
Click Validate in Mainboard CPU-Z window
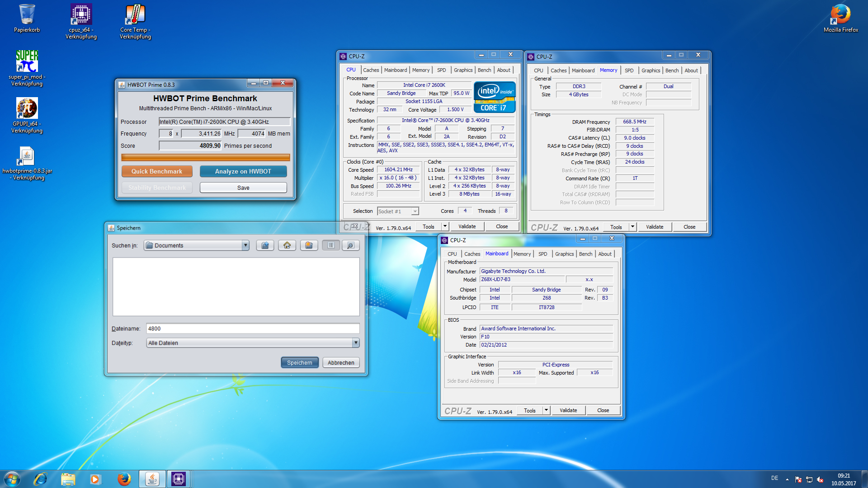click(x=568, y=410)
